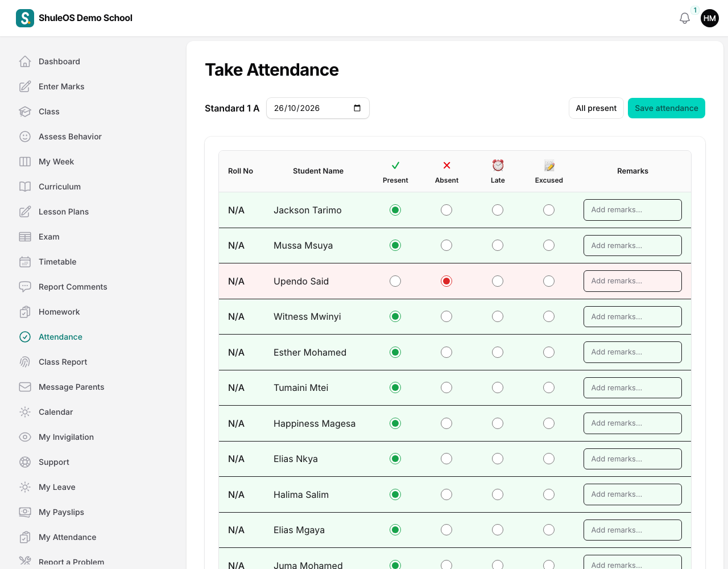
Task: Click the My Attendance clipboard icon
Action: (x=25, y=537)
